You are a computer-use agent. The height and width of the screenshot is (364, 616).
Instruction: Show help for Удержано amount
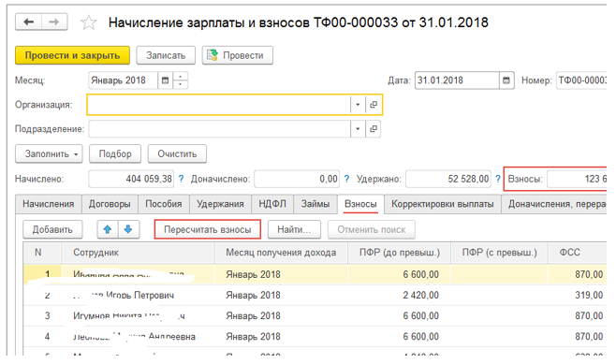(498, 179)
